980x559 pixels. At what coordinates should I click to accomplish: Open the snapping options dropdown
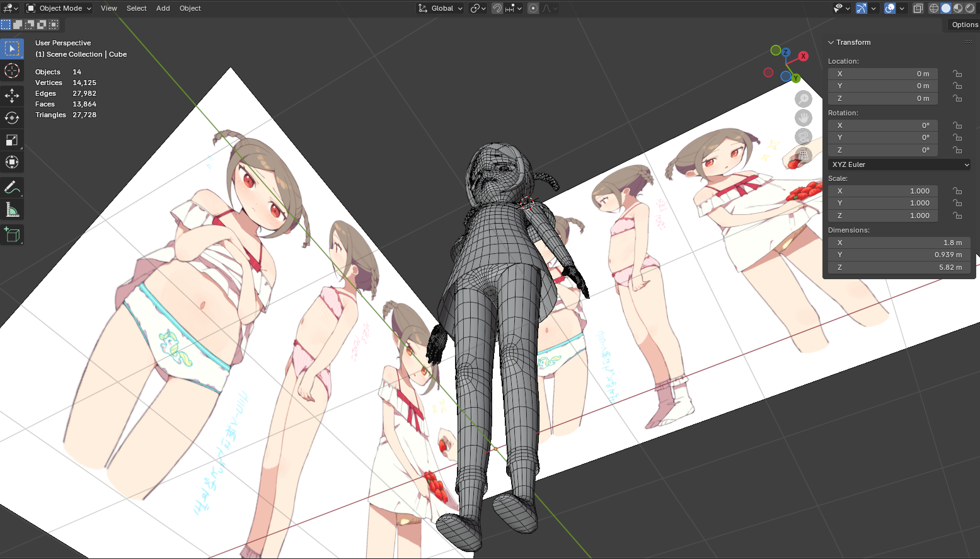pyautogui.click(x=513, y=8)
